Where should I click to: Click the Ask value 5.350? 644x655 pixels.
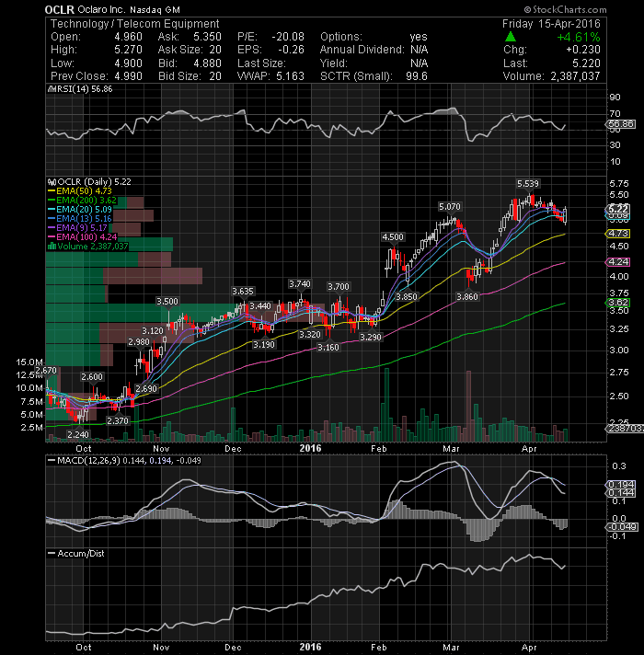point(208,37)
